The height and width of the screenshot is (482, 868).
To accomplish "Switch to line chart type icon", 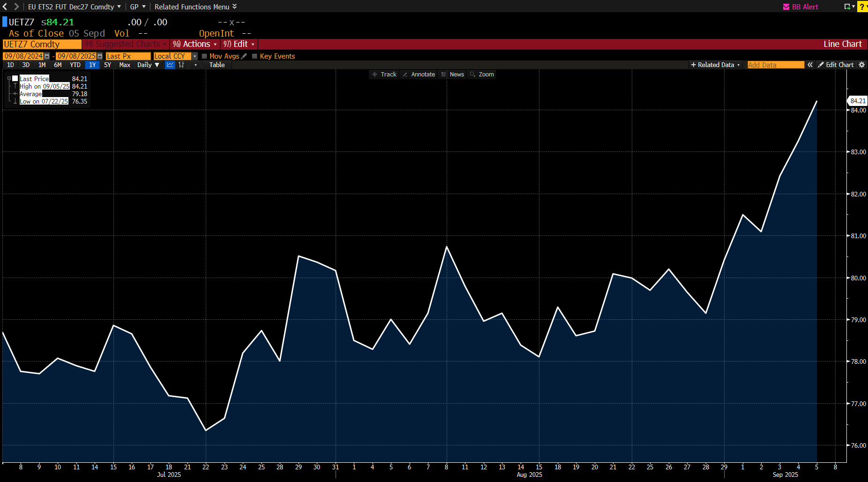I will click(x=170, y=65).
